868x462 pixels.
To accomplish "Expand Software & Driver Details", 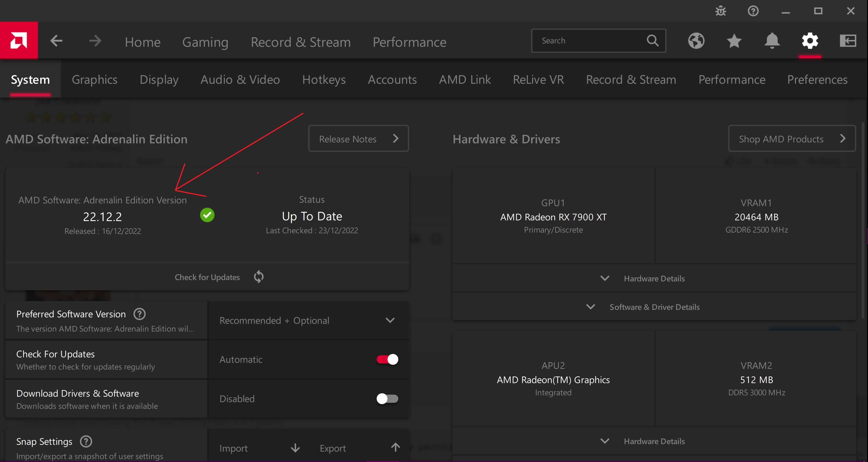I will pyautogui.click(x=654, y=307).
